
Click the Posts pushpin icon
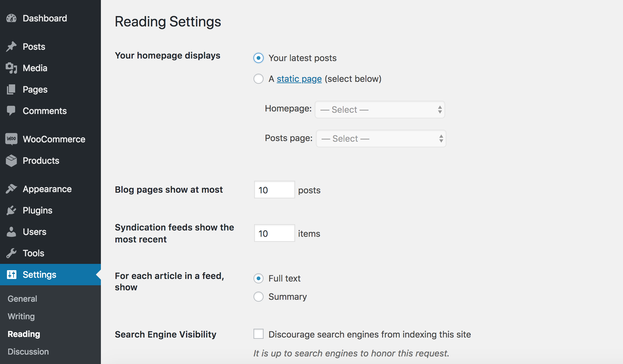[x=11, y=47]
